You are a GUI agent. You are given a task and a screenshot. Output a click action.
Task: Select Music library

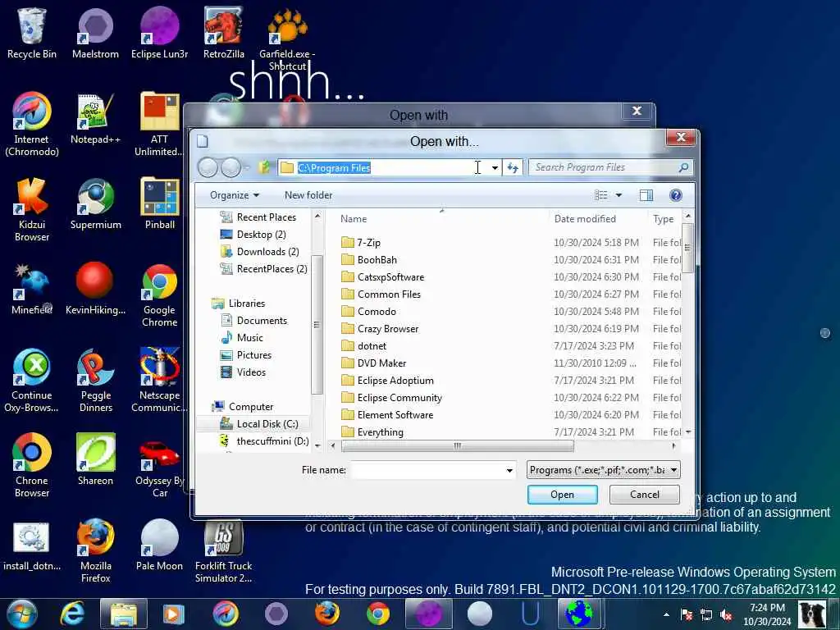pyautogui.click(x=242, y=337)
